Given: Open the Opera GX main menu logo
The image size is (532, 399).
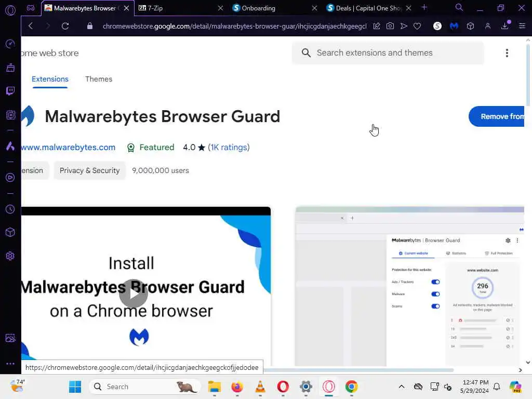Looking at the screenshot, I should click(10, 10).
